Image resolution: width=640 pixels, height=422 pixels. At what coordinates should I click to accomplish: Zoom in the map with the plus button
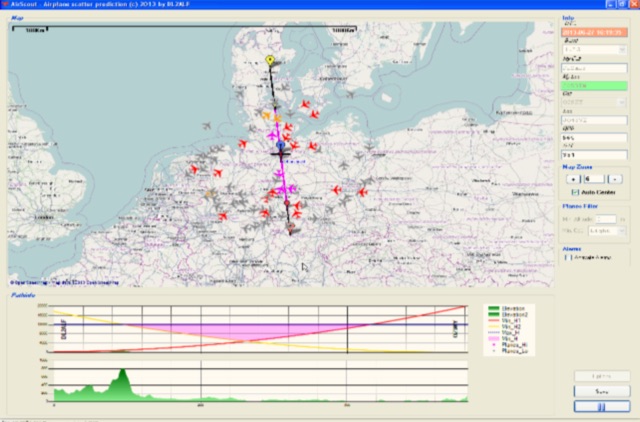pyautogui.click(x=573, y=179)
